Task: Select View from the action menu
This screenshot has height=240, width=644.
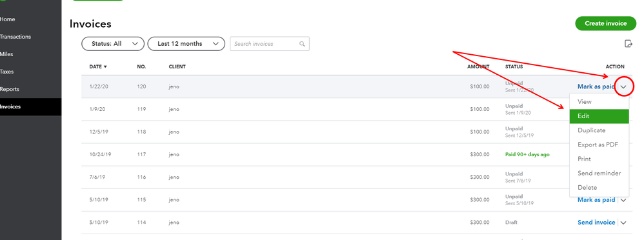Action: pyautogui.click(x=599, y=101)
